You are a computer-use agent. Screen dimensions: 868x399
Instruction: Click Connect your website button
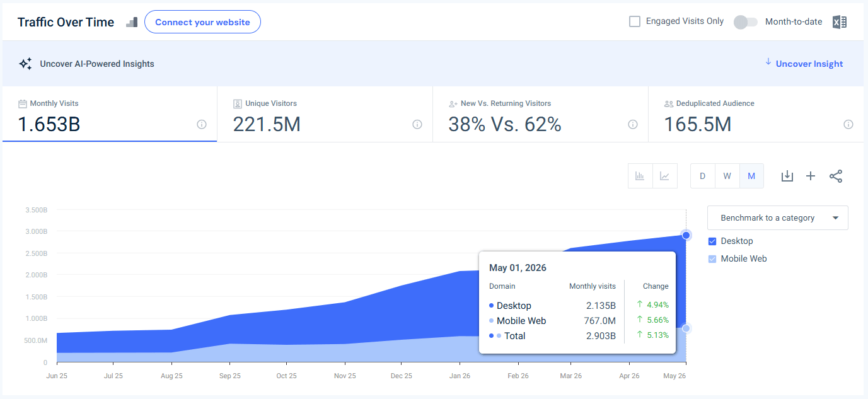coord(202,22)
